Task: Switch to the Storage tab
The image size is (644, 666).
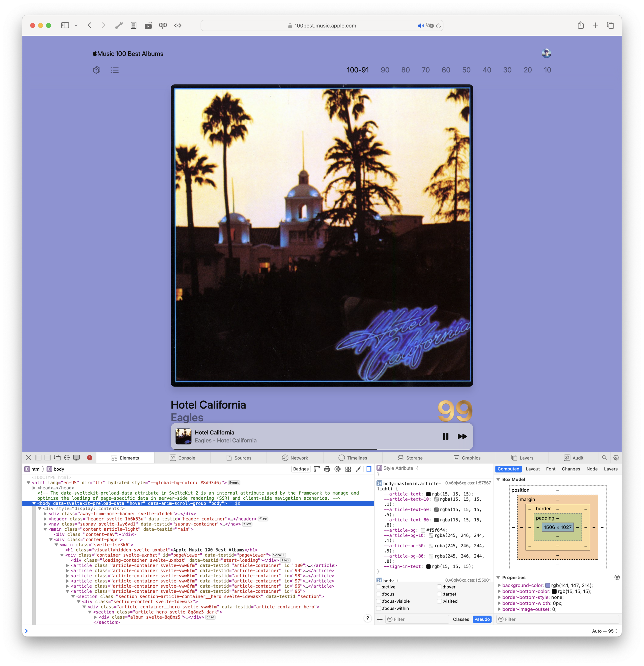Action: [x=410, y=458]
